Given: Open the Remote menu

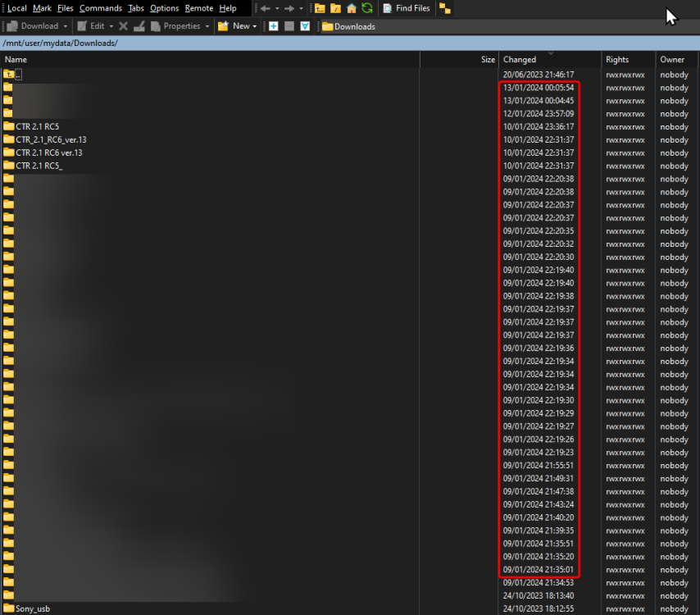Looking at the screenshot, I should [x=199, y=8].
